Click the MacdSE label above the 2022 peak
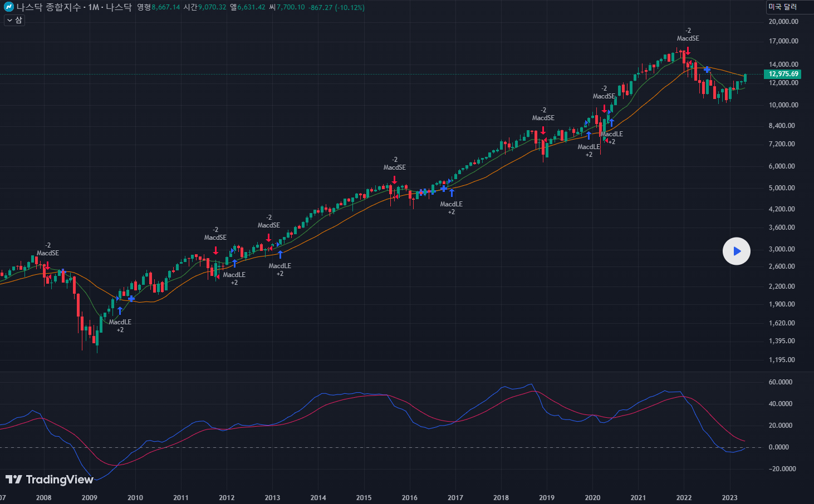The width and height of the screenshot is (814, 504). pyautogui.click(x=688, y=38)
